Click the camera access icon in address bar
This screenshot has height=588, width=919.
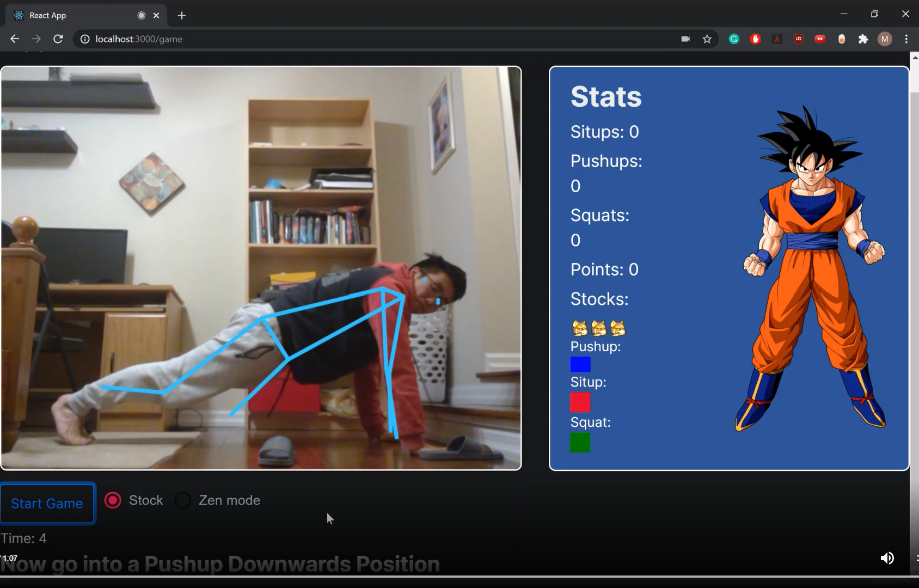(x=685, y=39)
